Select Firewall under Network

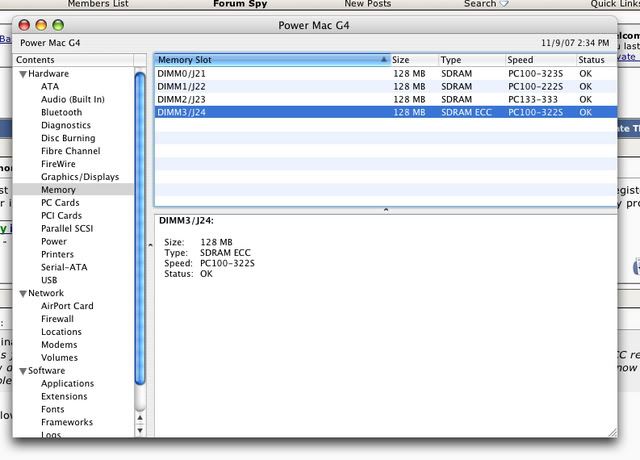57,319
